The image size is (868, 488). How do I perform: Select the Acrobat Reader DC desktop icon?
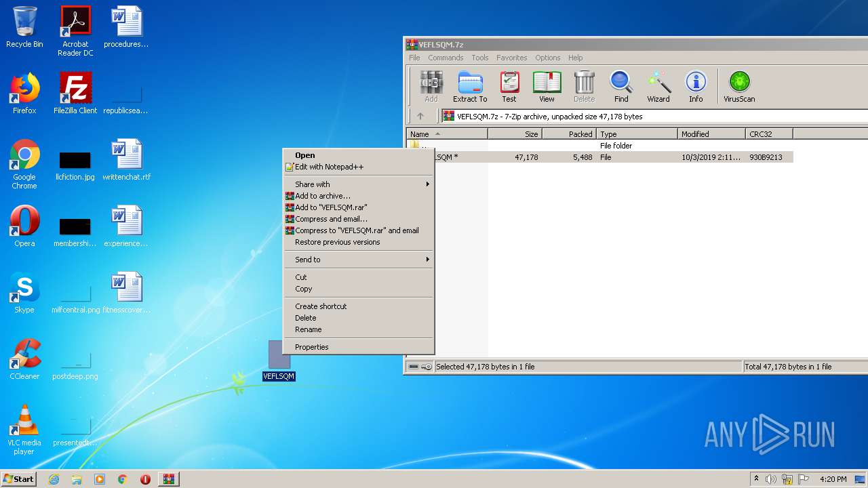pyautogui.click(x=75, y=31)
